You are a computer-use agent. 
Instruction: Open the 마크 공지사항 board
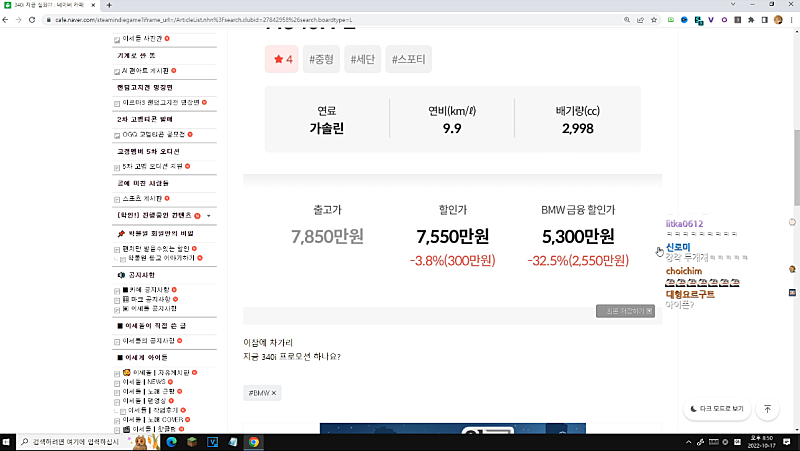[x=146, y=299]
